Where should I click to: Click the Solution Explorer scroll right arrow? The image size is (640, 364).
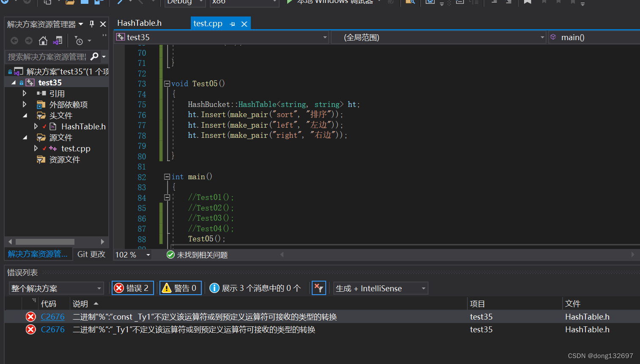(x=102, y=242)
